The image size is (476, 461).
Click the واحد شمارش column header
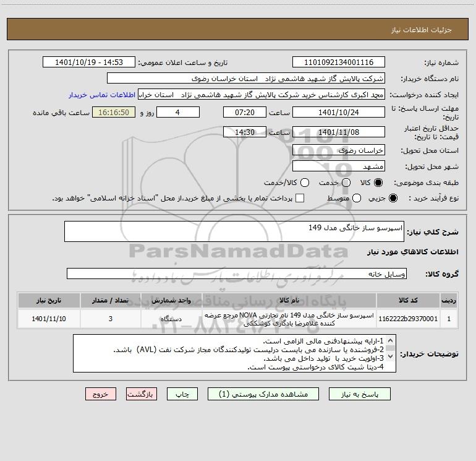[x=171, y=300]
